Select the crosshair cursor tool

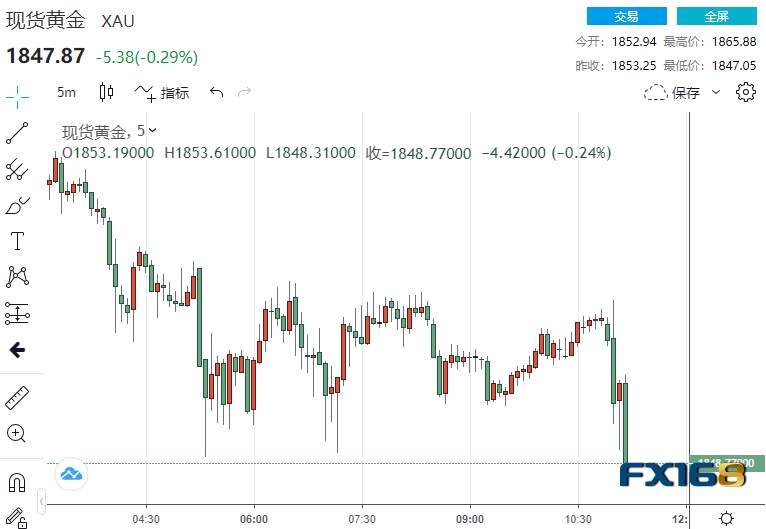[17, 96]
